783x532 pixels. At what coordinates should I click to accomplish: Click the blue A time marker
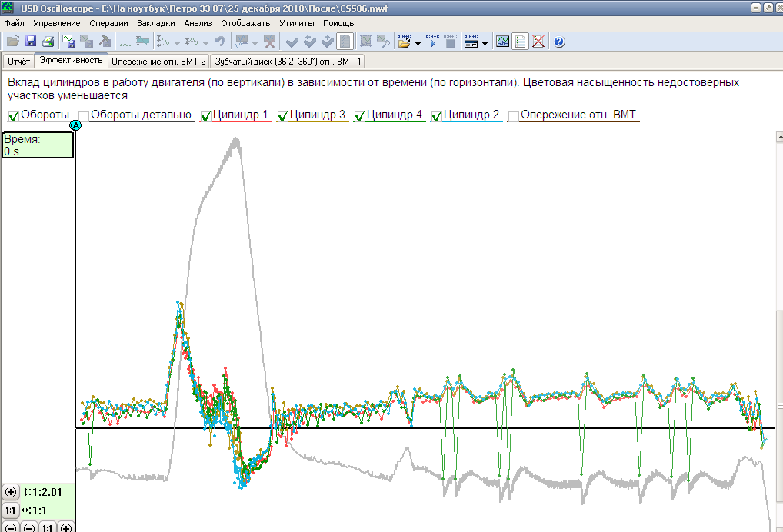pyautogui.click(x=75, y=125)
